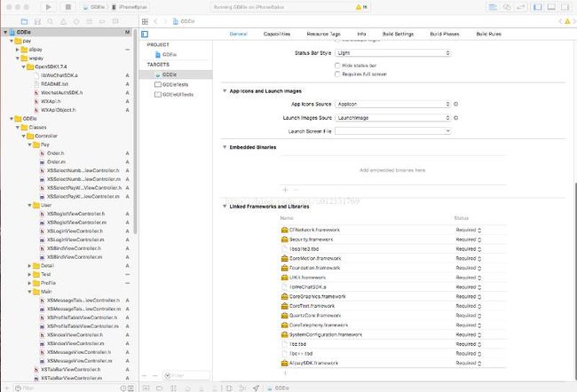Add an embedded binary with plus button
The image size is (577, 392).
click(285, 190)
